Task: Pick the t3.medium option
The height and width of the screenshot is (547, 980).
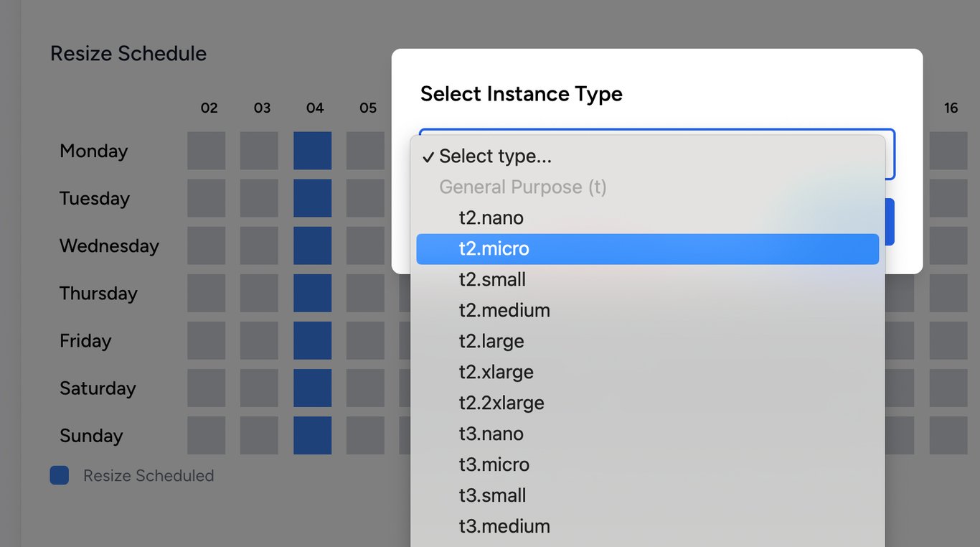Action: 504,526
